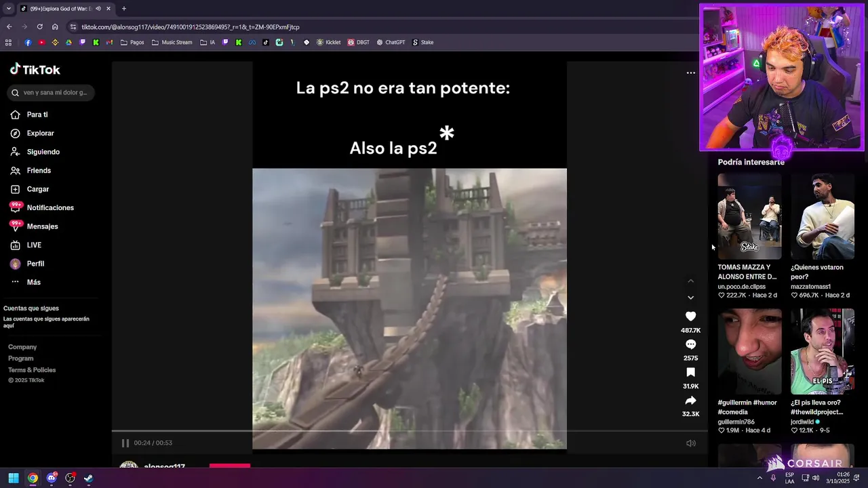Mute tab via speaker icon

[x=98, y=9]
